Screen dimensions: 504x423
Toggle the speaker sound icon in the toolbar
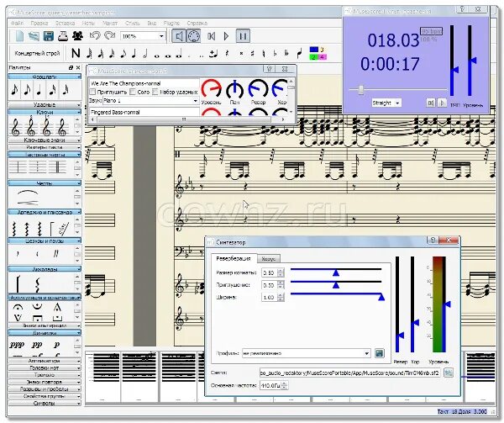point(179,36)
